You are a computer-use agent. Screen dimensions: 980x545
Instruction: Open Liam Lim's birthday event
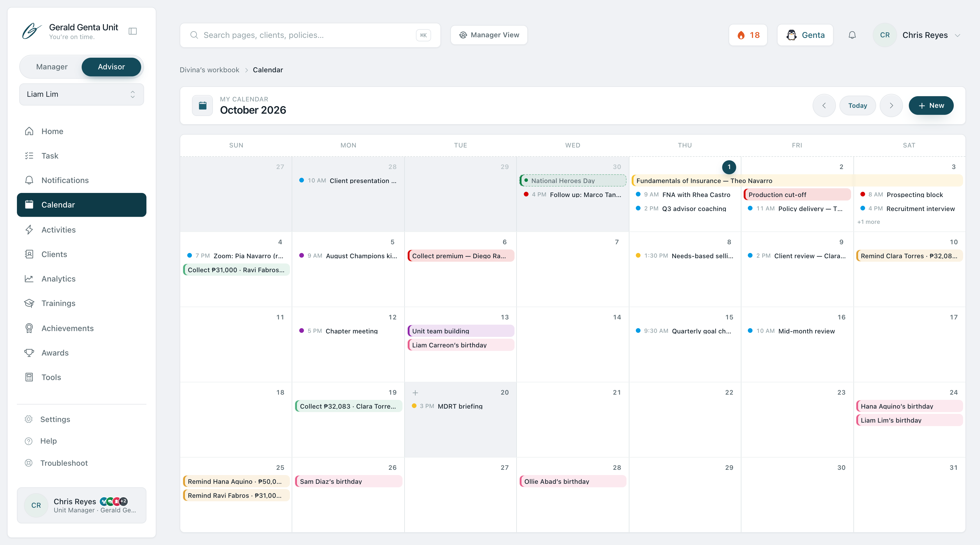909,420
